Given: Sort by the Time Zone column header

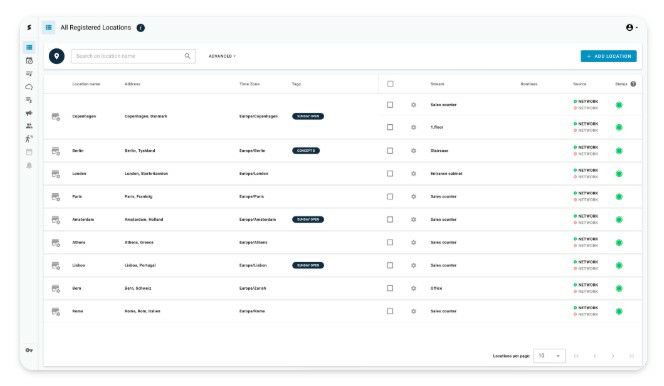Looking at the screenshot, I should coord(249,84).
